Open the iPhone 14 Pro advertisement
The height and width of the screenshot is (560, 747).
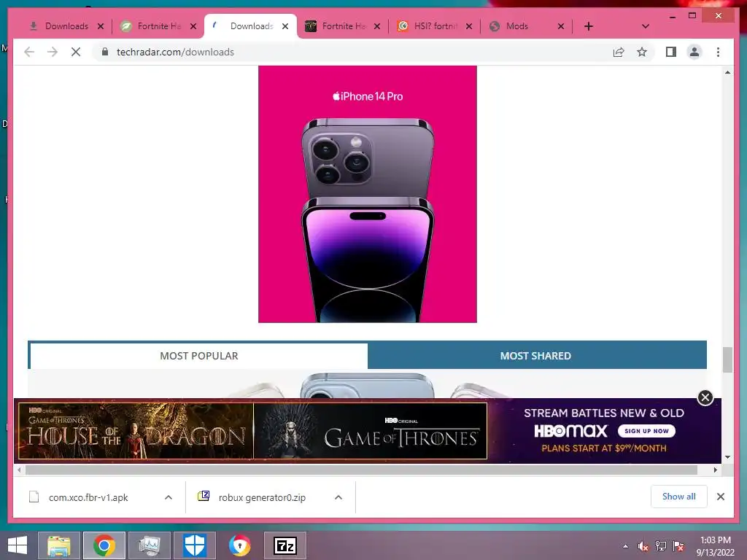coord(368,194)
